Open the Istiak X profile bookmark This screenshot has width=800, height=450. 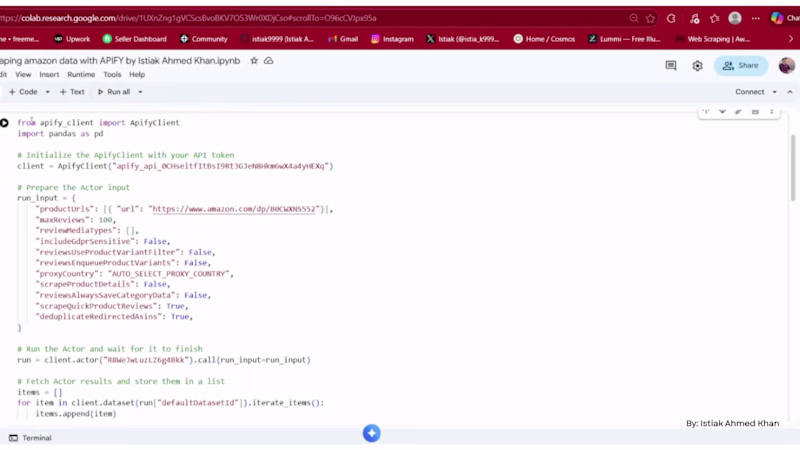click(x=462, y=39)
